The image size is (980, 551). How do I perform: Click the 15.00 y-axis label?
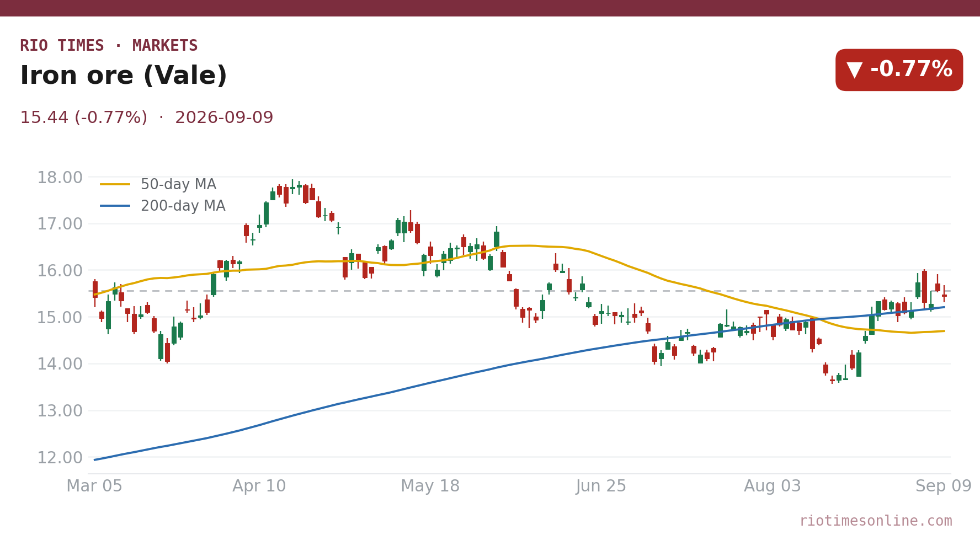(60, 318)
